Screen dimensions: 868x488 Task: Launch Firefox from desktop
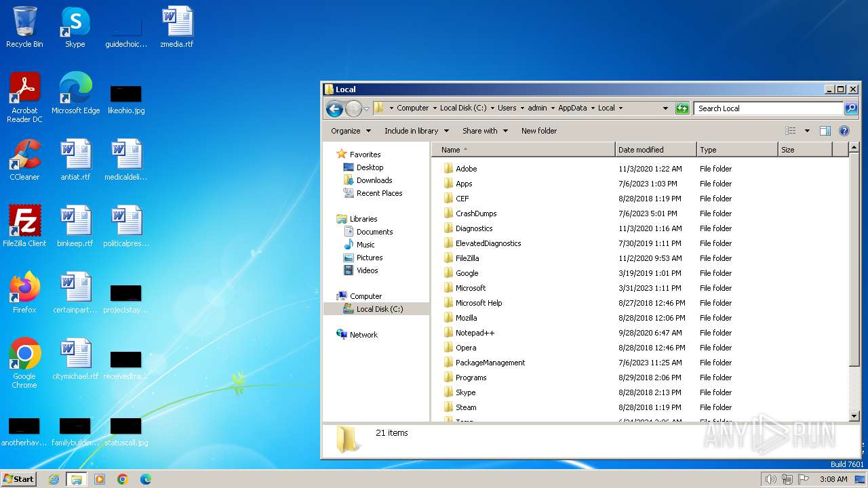[x=24, y=293]
